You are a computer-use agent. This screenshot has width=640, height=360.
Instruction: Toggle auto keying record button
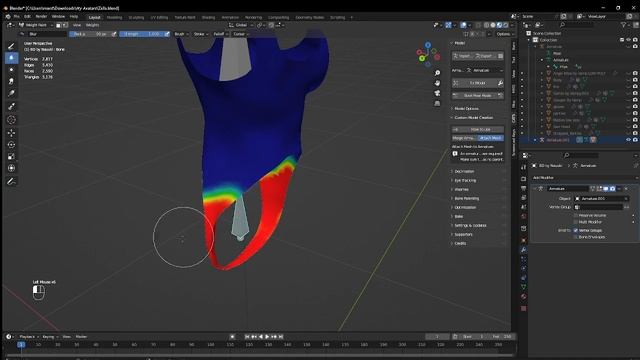tap(232, 337)
